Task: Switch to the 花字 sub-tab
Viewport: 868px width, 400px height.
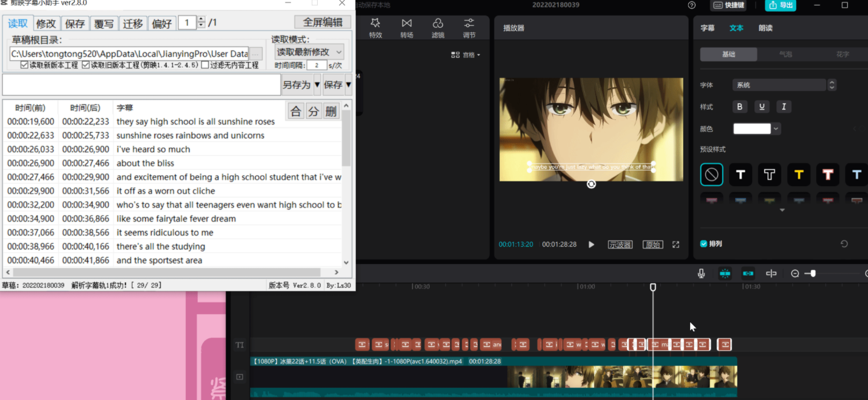Action: click(x=842, y=54)
